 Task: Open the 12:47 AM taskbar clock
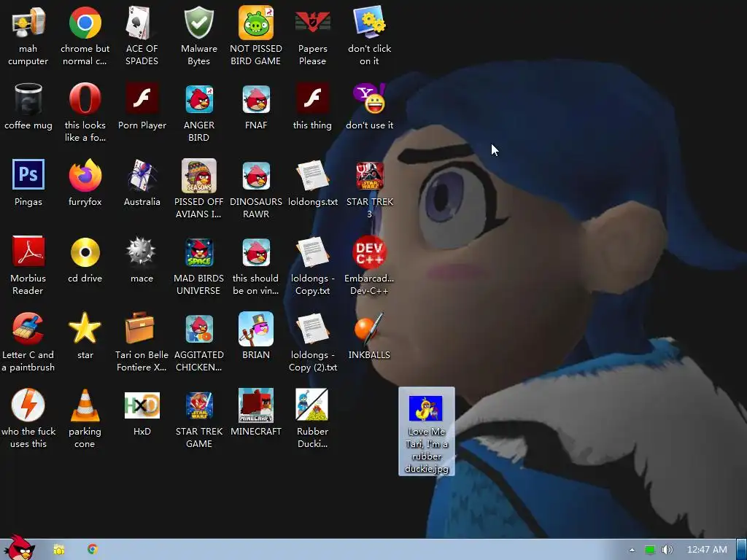click(707, 550)
